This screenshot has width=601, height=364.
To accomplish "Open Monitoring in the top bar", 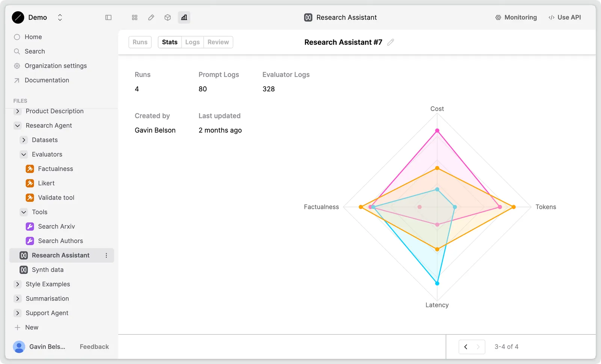I will 516,17.
